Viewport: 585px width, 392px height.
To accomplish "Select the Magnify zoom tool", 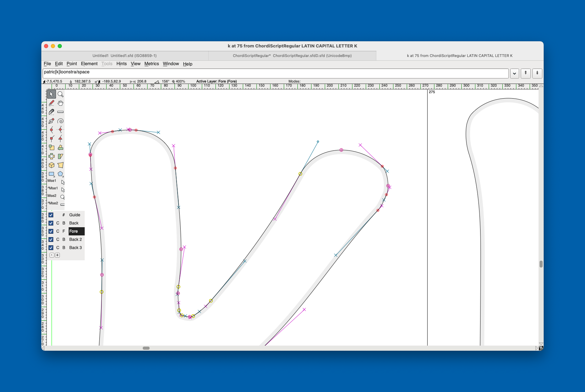I will click(60, 94).
